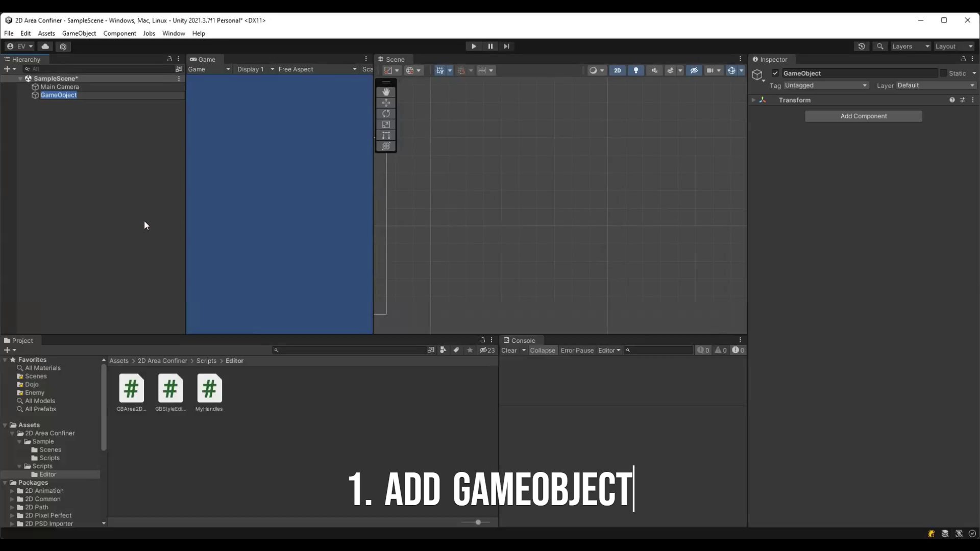Screen dimensions: 980x551
Task: Click Clear in Console
Action: coord(509,350)
